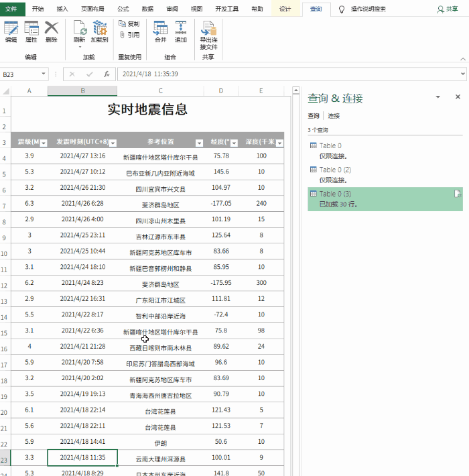The height and width of the screenshot is (476, 469).
Task: Select the title cell 实时地震信息
Action: tap(147, 109)
